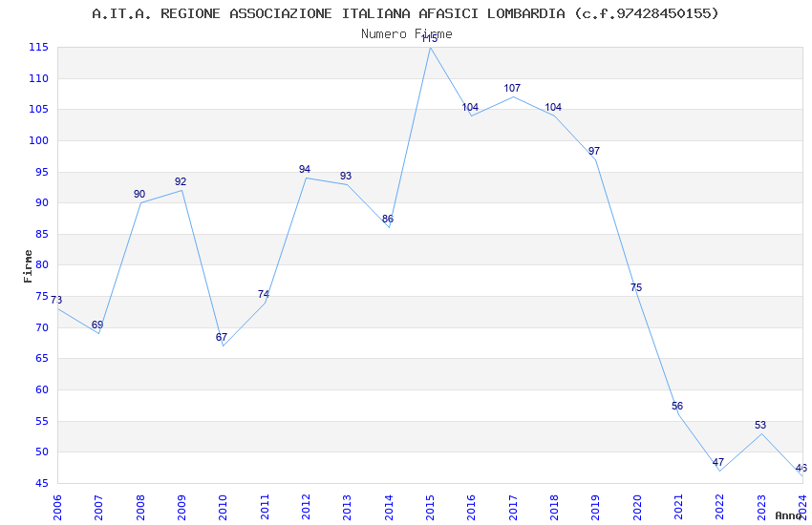The height and width of the screenshot is (525, 812).
Task: Click y-axis value 75
Action: click(x=42, y=296)
